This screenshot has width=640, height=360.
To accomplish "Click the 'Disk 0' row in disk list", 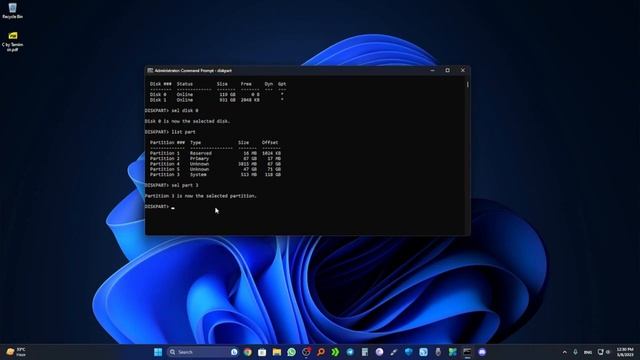I will pyautogui.click(x=217, y=95).
